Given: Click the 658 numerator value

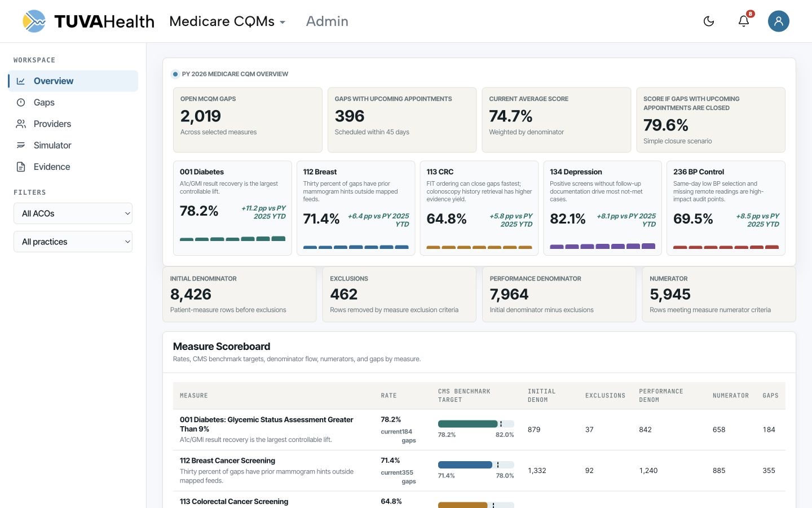Looking at the screenshot, I should click(x=719, y=430).
